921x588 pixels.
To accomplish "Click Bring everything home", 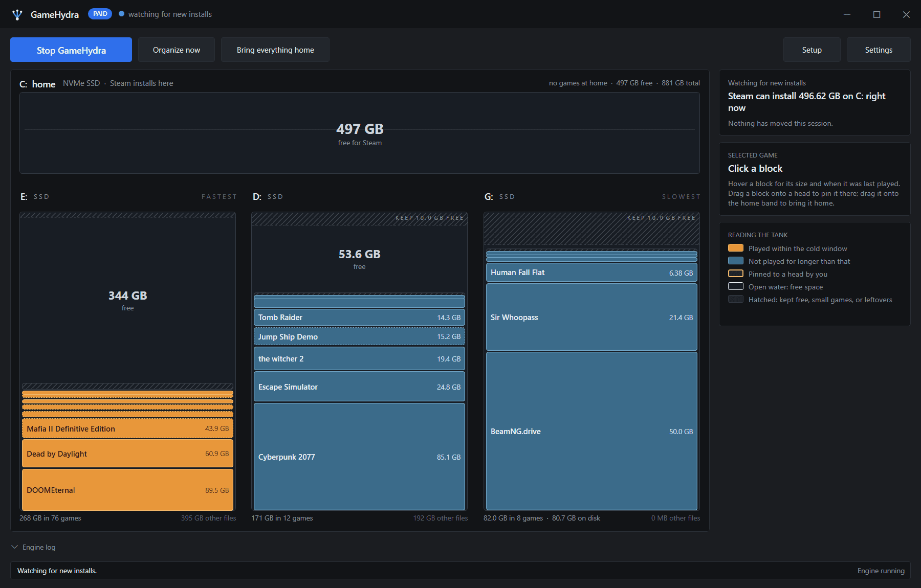I will [275, 50].
